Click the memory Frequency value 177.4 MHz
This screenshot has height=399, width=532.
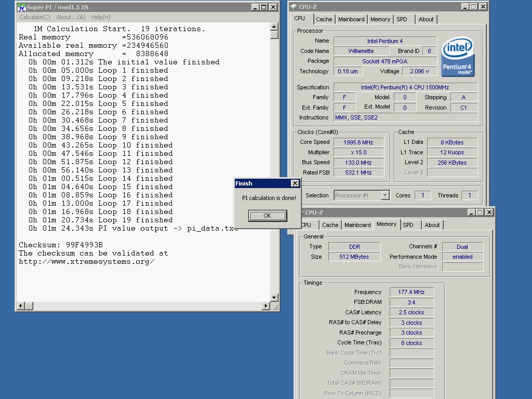pyautogui.click(x=411, y=292)
